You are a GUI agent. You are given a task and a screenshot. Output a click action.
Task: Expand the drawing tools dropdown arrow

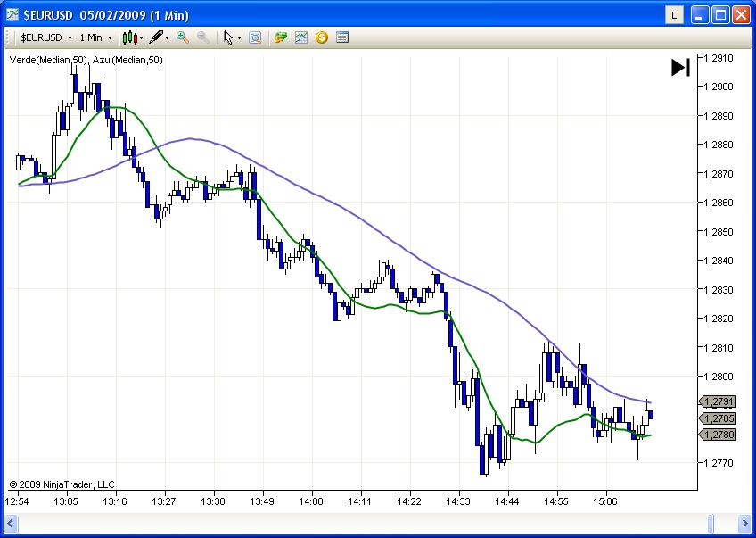[168, 37]
